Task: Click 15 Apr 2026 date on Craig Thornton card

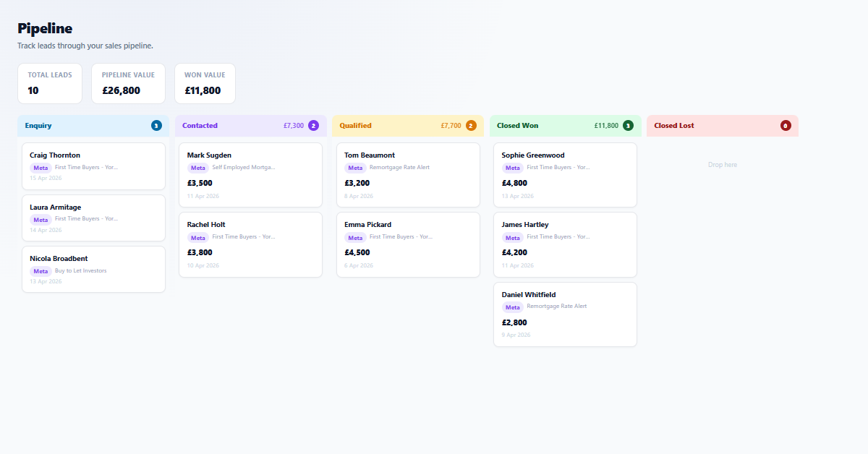Action: [46, 178]
